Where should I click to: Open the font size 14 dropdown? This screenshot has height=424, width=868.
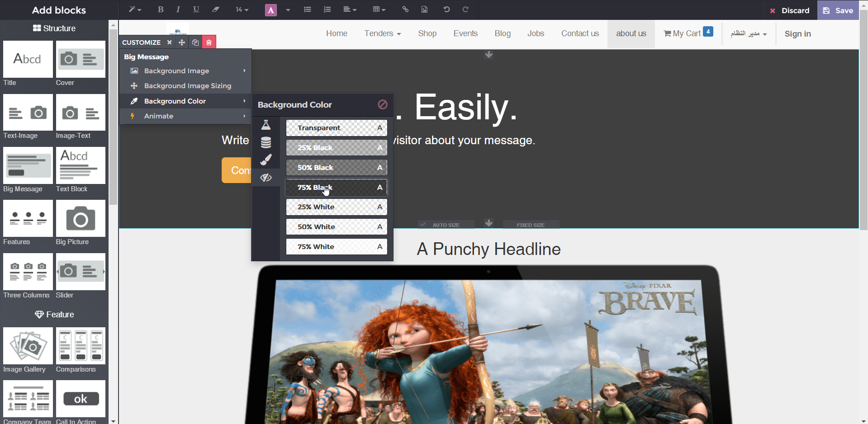[x=242, y=9]
